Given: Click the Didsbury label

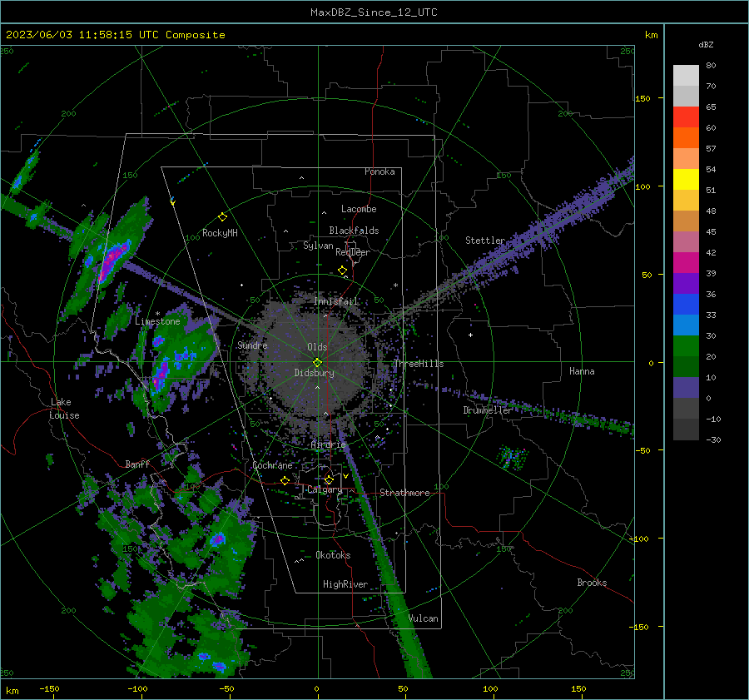Looking at the screenshot, I should coord(314,373).
